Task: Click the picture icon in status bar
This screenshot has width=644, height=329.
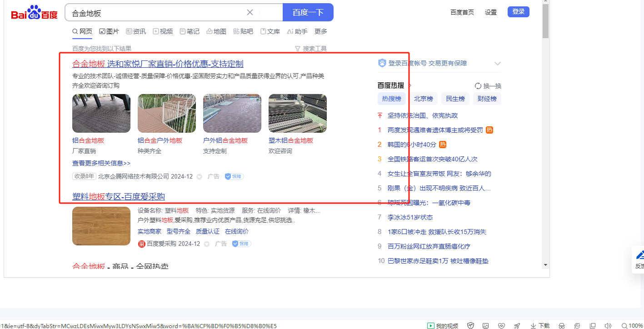Action: [486, 325]
